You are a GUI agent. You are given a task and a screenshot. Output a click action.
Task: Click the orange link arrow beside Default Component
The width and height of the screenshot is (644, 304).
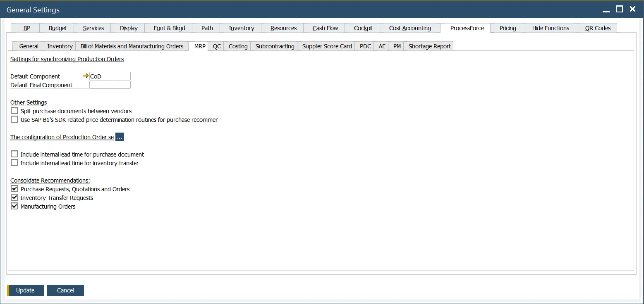click(x=86, y=76)
